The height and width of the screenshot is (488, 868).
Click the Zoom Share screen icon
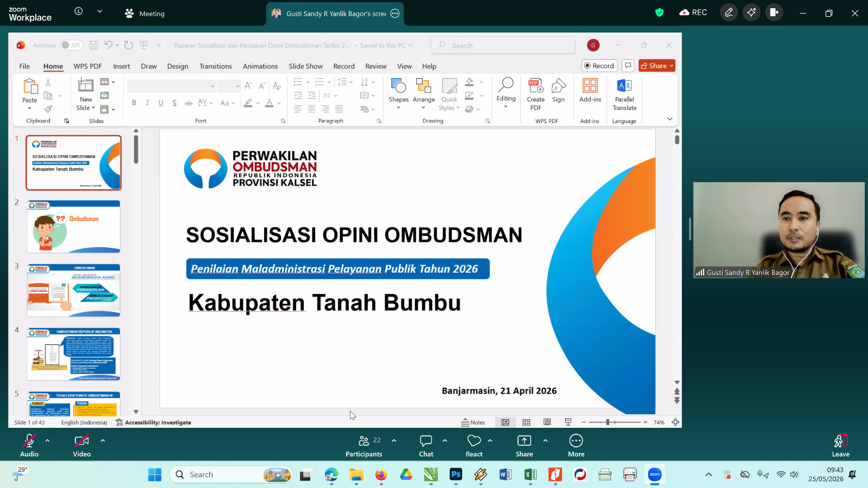tap(524, 441)
